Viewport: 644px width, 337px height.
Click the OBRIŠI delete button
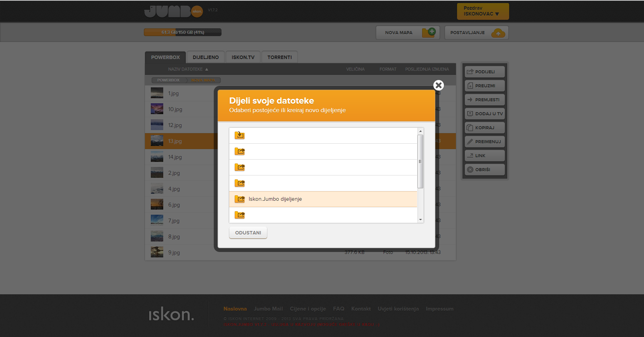(x=485, y=170)
